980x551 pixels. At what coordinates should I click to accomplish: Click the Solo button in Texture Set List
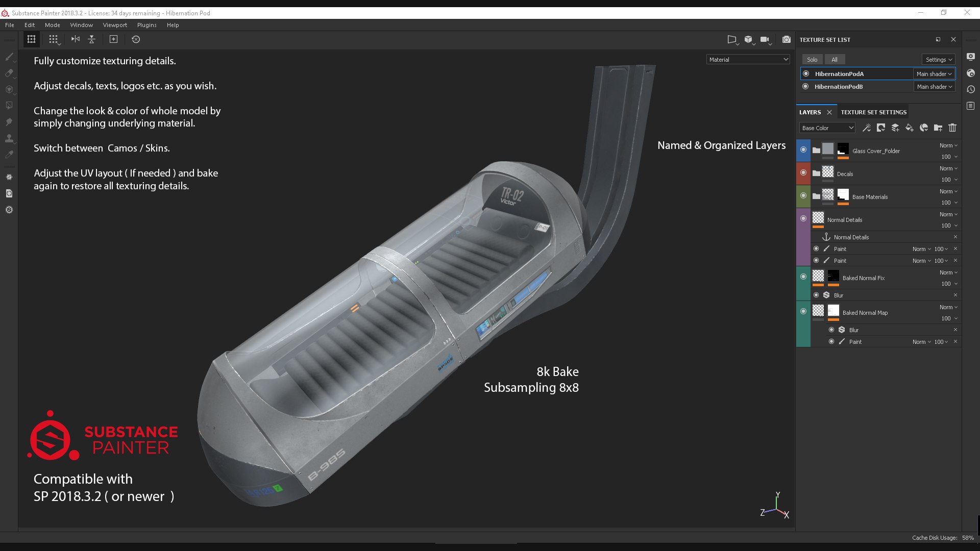[x=812, y=60]
